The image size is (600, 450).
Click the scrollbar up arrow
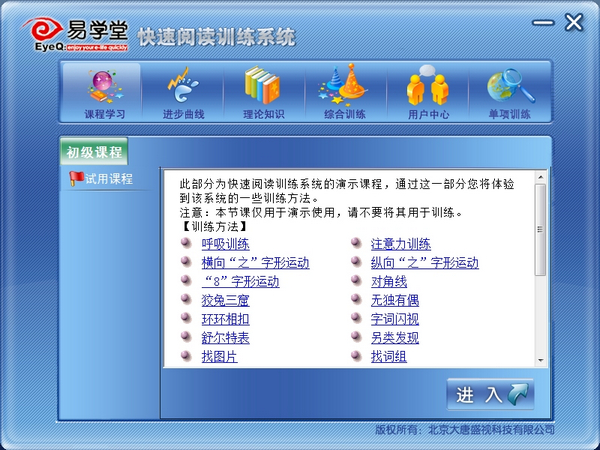coord(541,177)
